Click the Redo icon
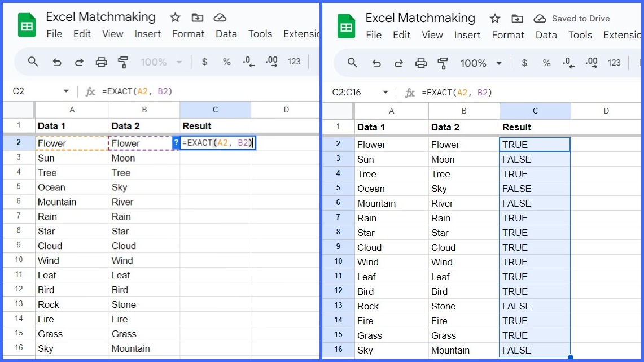The image size is (644, 362). click(x=78, y=62)
